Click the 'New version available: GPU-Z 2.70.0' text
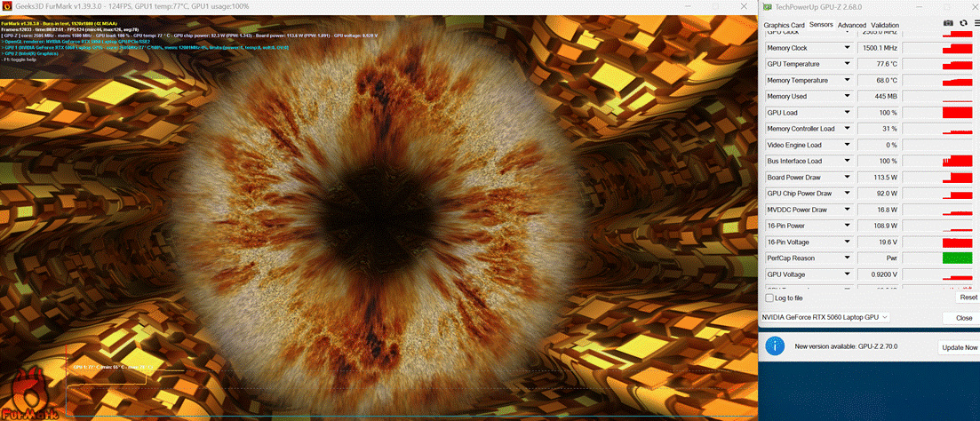Viewport: 980px width, 421px height. tap(846, 346)
